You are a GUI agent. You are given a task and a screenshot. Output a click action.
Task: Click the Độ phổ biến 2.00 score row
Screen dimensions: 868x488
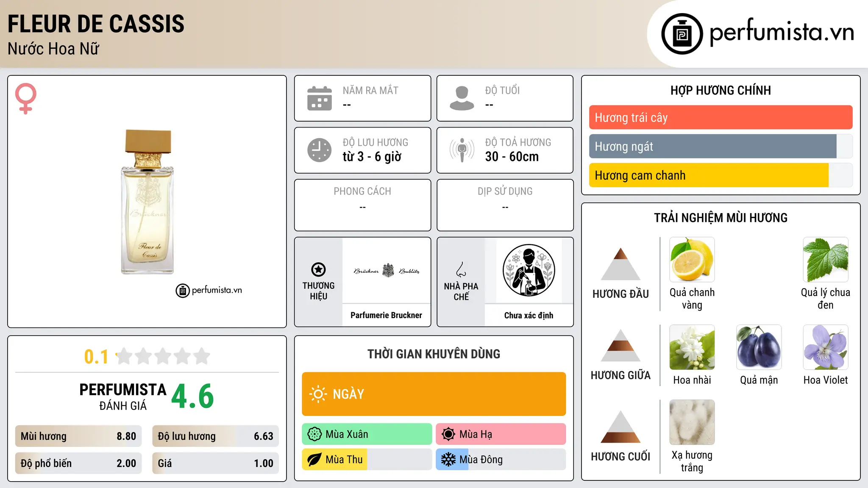[78, 463]
